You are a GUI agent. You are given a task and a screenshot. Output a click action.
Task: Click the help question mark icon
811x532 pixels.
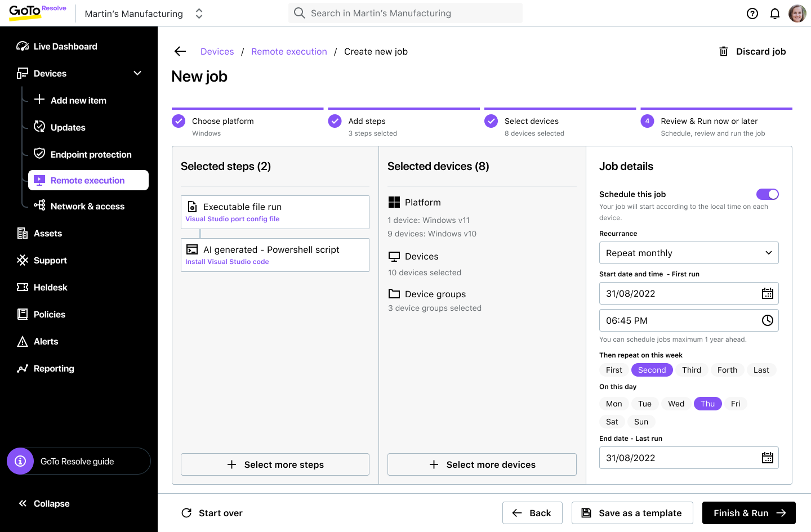tap(752, 13)
